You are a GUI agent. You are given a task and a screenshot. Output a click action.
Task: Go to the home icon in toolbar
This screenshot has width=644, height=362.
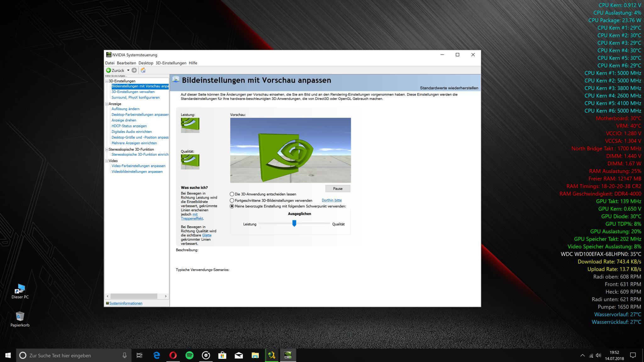click(143, 70)
